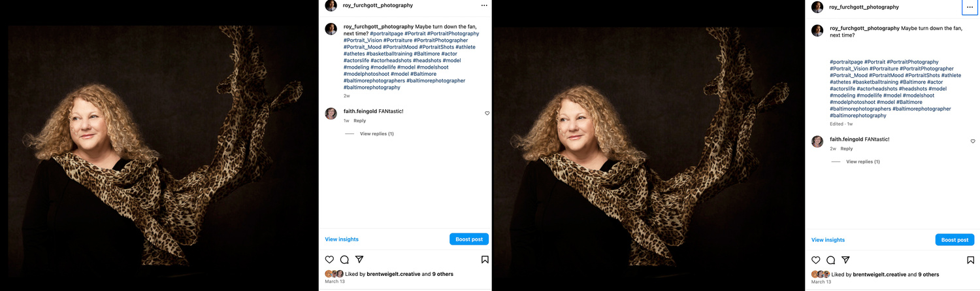This screenshot has height=291, width=980.
Task: Open comment bubble icon on the edited post
Action: 830,260
